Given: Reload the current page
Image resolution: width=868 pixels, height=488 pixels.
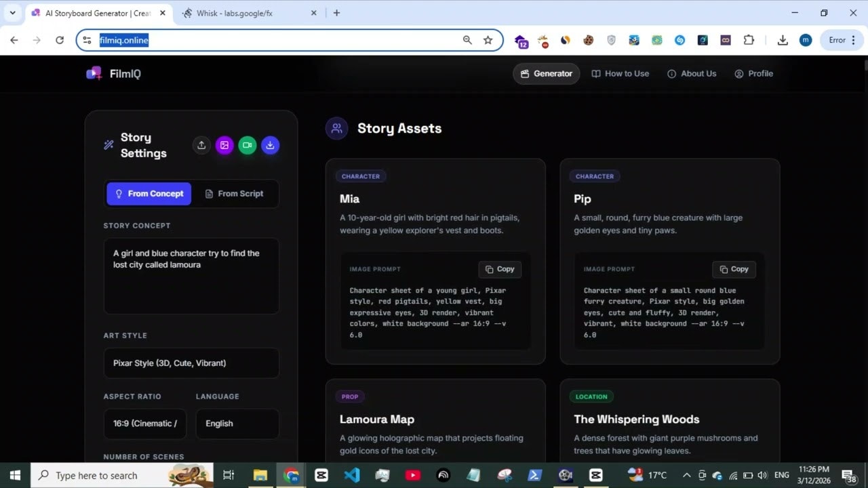Looking at the screenshot, I should coord(60,40).
